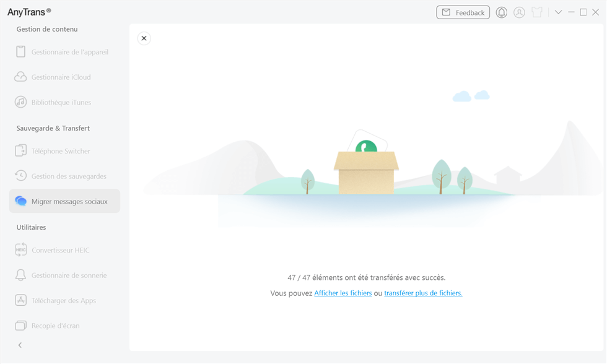Image resolution: width=607 pixels, height=364 pixels.
Task: Click the shirt skin theme icon
Action: 537,12
